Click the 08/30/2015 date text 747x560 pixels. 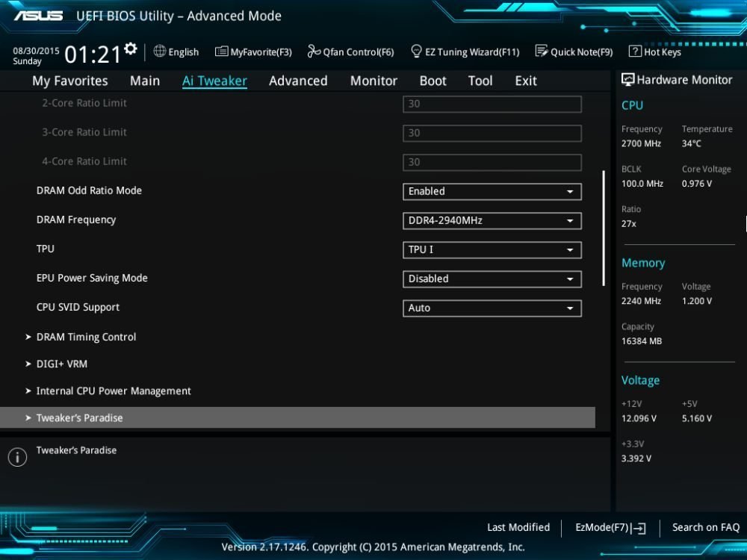36,51
